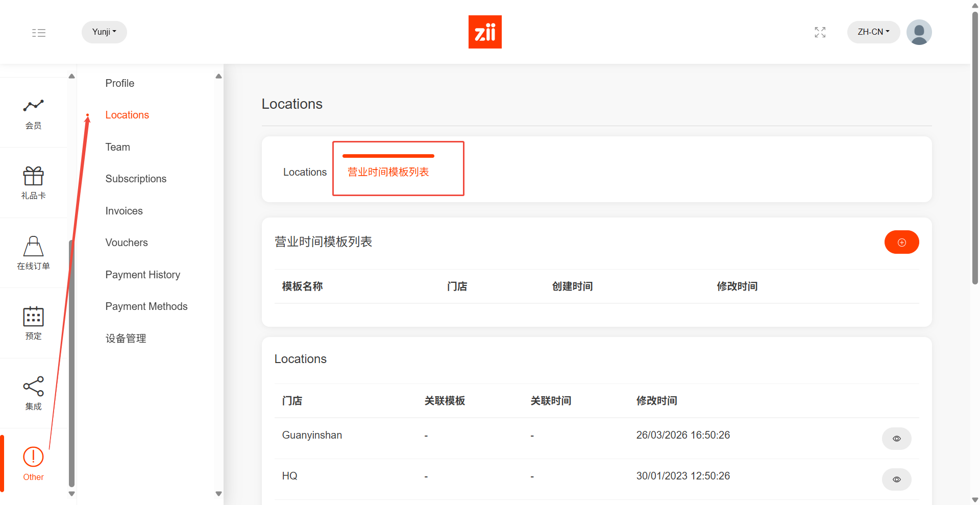Open the 礼品卡 gift card section
Screen dimensions: 980x505
pos(34,183)
